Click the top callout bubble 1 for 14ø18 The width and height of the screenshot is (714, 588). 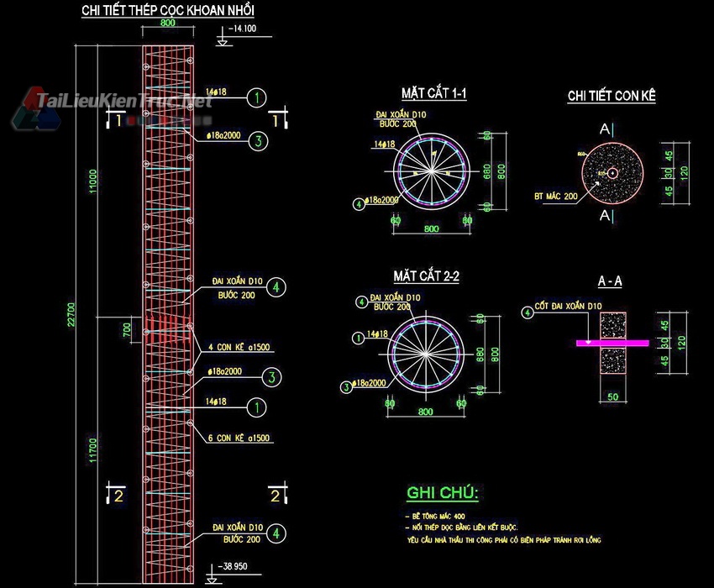coord(258,97)
